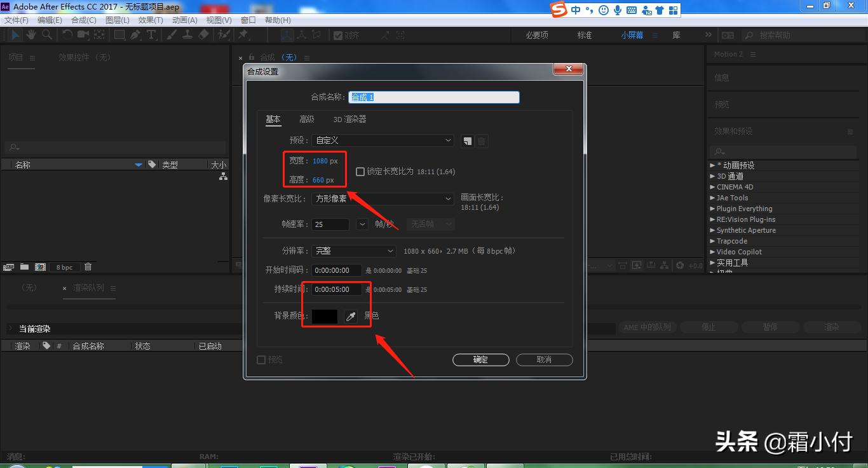The width and height of the screenshot is (868, 468).
Task: Expand the Animation Presets category
Action: pyautogui.click(x=712, y=165)
